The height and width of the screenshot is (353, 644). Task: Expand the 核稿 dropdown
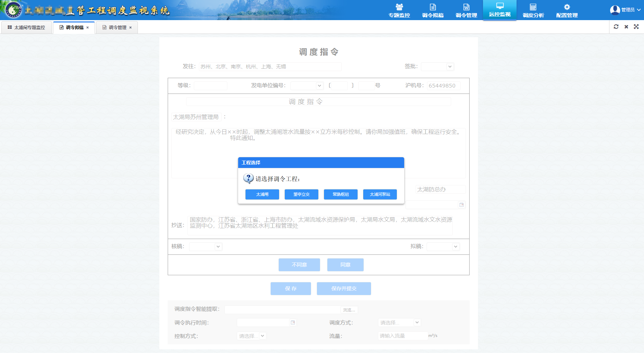coord(206,247)
